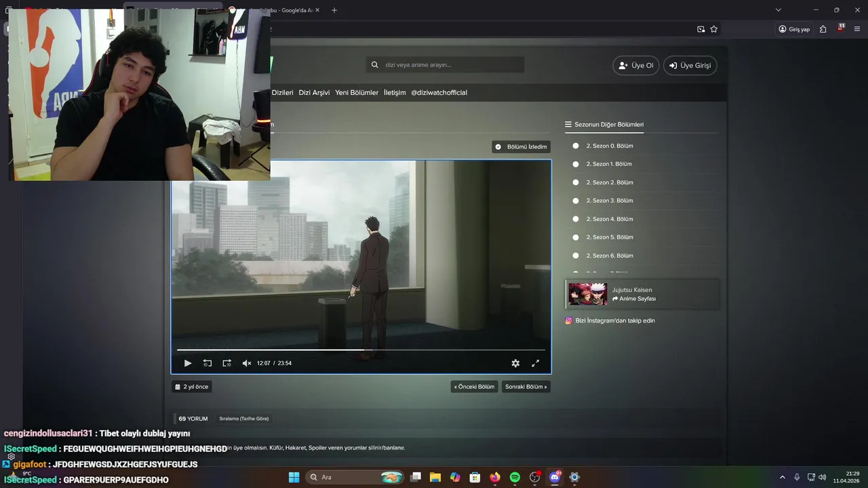This screenshot has width=868, height=488.
Task: Open the browser hamburger menu
Action: pos(858,29)
